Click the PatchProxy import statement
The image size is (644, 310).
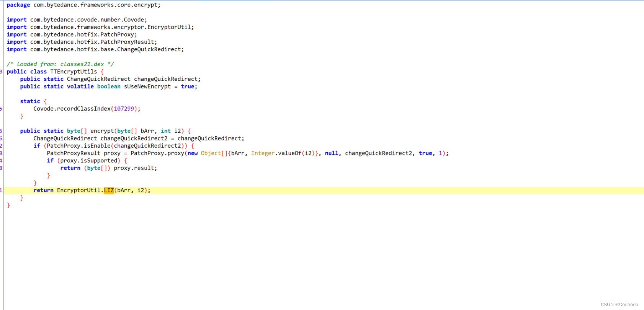(72, 34)
